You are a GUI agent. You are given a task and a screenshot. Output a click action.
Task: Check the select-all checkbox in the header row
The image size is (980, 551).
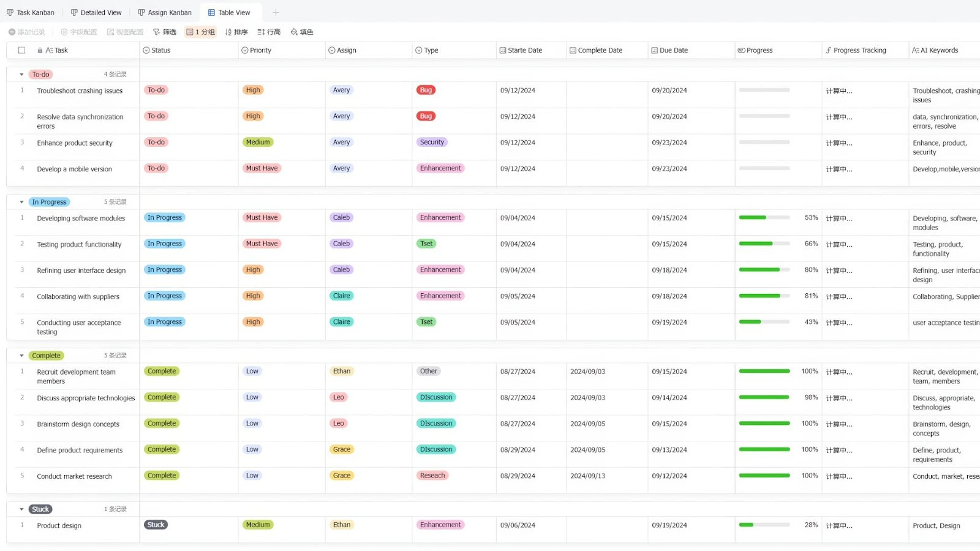(21, 50)
